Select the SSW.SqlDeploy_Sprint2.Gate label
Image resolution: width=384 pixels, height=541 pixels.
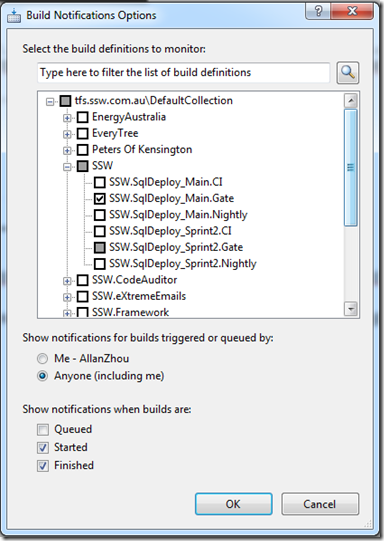[x=176, y=247]
